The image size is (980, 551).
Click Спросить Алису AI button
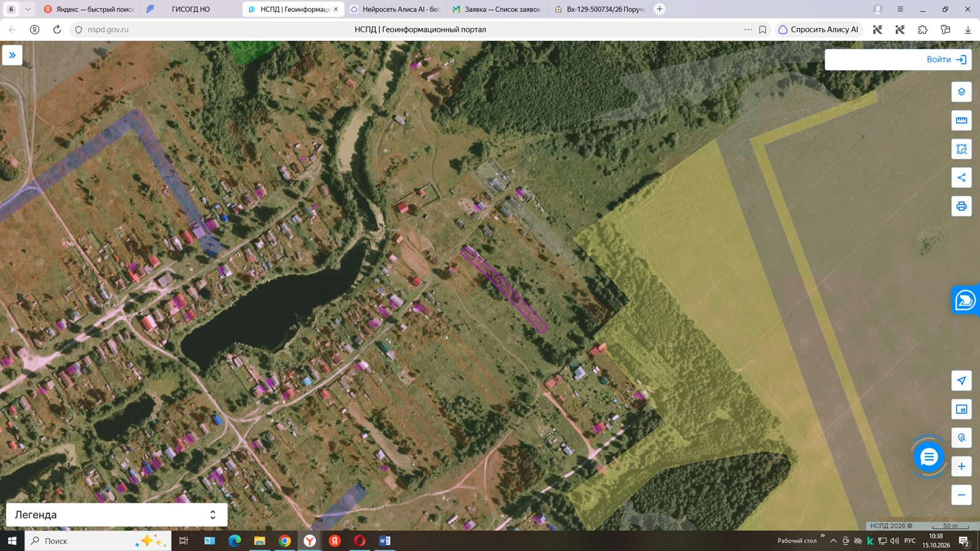[x=818, y=29]
